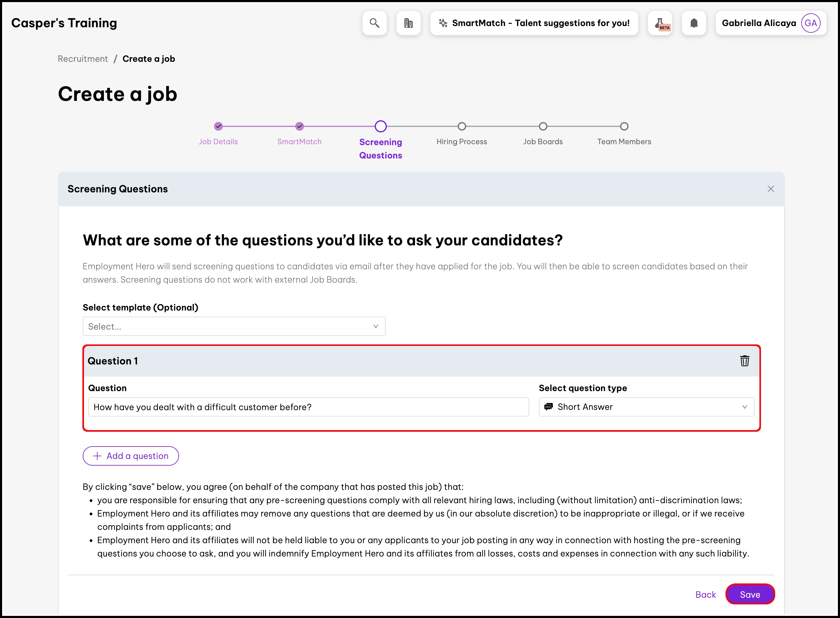Screen dimensions: 840x618
Task: Click the SmartMatch sparkle icon
Action: click(x=443, y=23)
